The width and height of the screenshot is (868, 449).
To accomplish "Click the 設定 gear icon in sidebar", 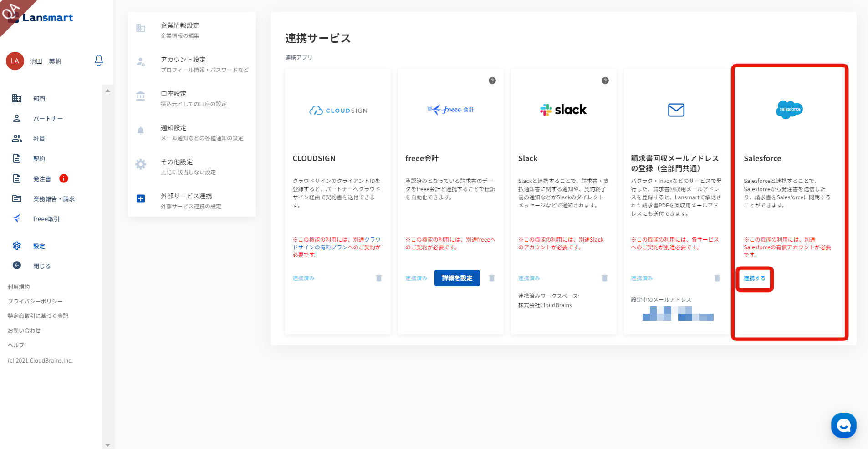I will point(17,246).
